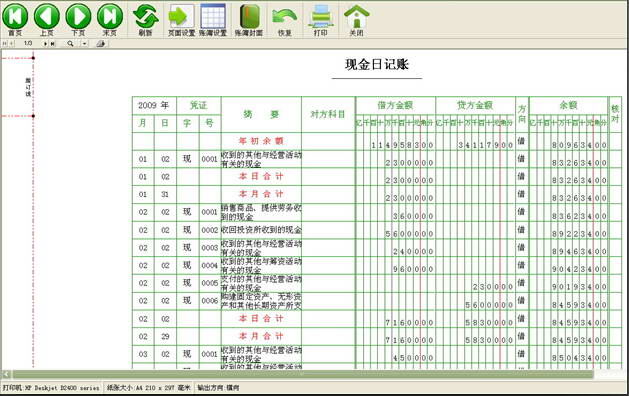Click the 对方科目 column header

(328, 114)
